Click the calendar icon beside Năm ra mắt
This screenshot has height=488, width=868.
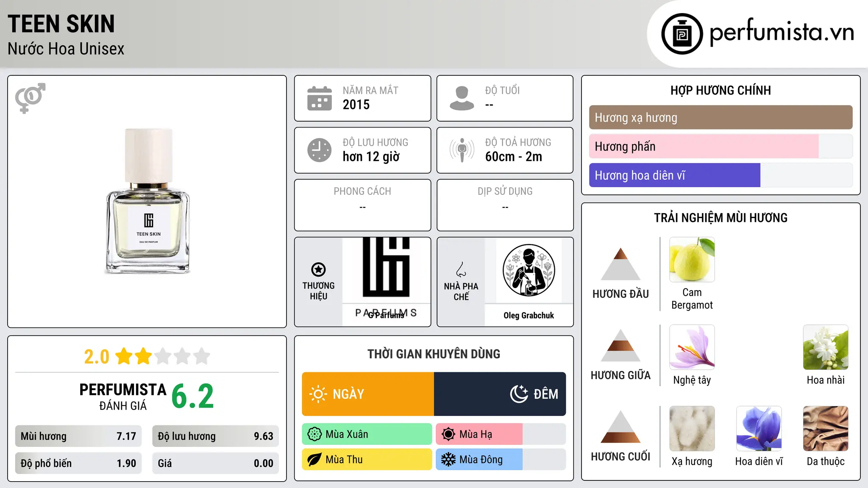[320, 98]
